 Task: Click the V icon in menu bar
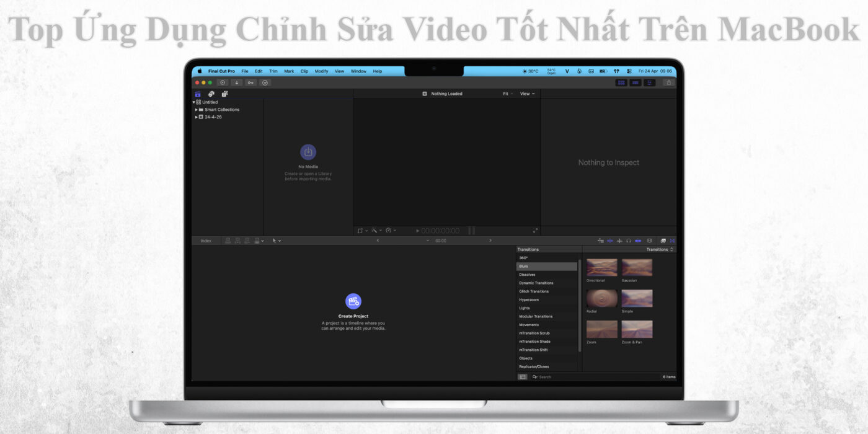pyautogui.click(x=567, y=71)
